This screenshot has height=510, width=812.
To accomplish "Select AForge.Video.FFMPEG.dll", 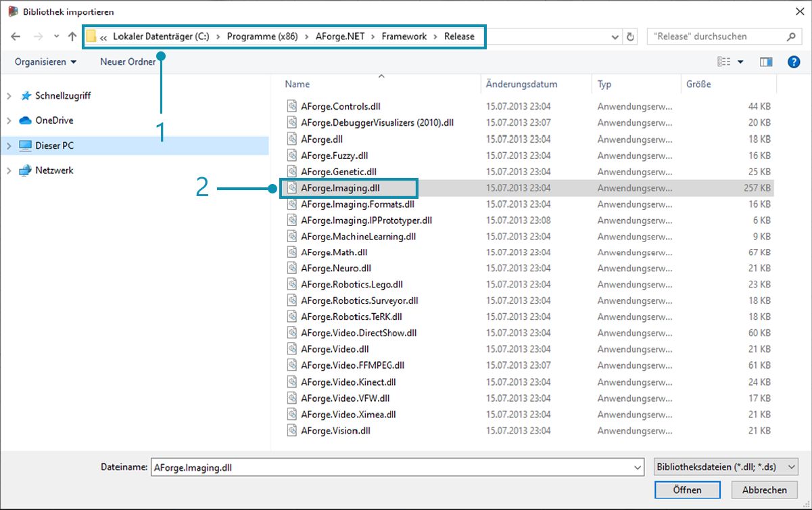I will [x=352, y=365].
